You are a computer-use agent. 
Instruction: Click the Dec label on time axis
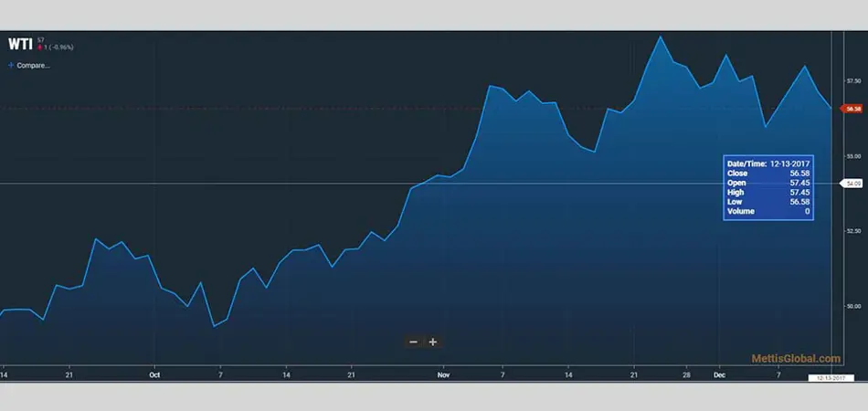719,374
